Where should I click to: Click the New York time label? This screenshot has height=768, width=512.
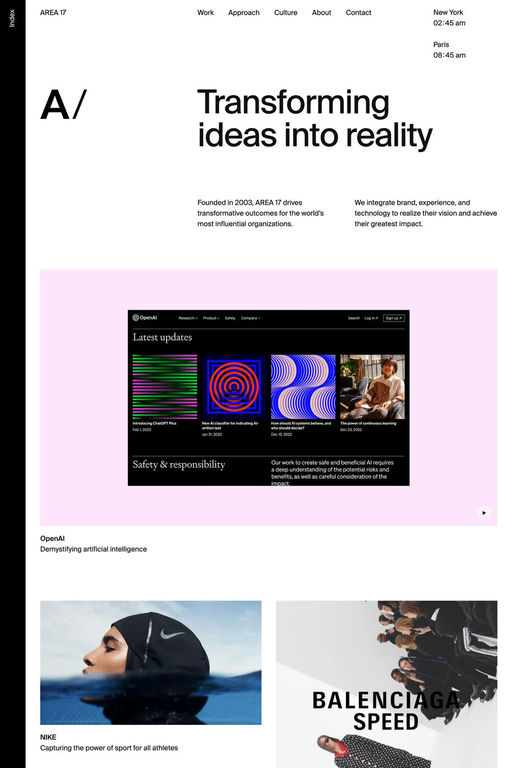(449, 18)
